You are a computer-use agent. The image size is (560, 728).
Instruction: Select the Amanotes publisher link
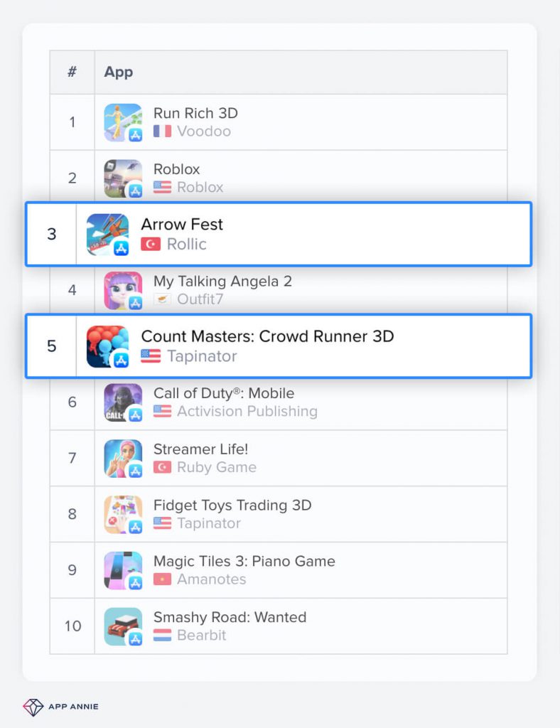pos(211,579)
